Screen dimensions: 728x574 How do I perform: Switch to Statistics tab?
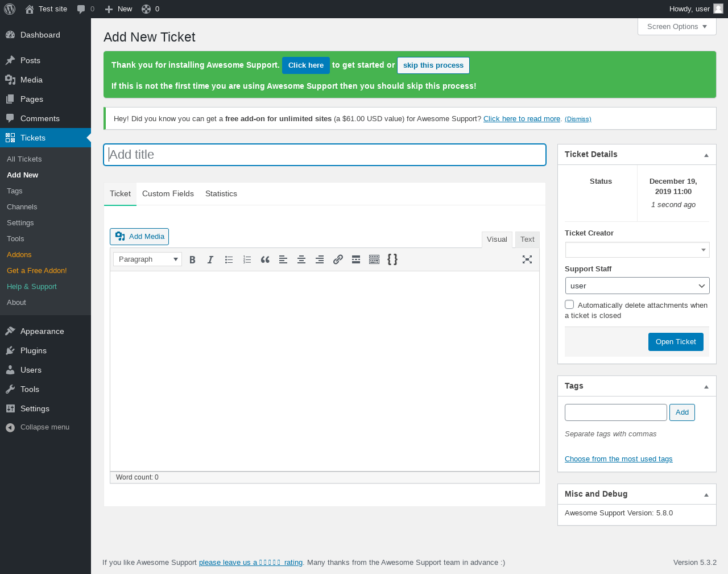point(221,194)
